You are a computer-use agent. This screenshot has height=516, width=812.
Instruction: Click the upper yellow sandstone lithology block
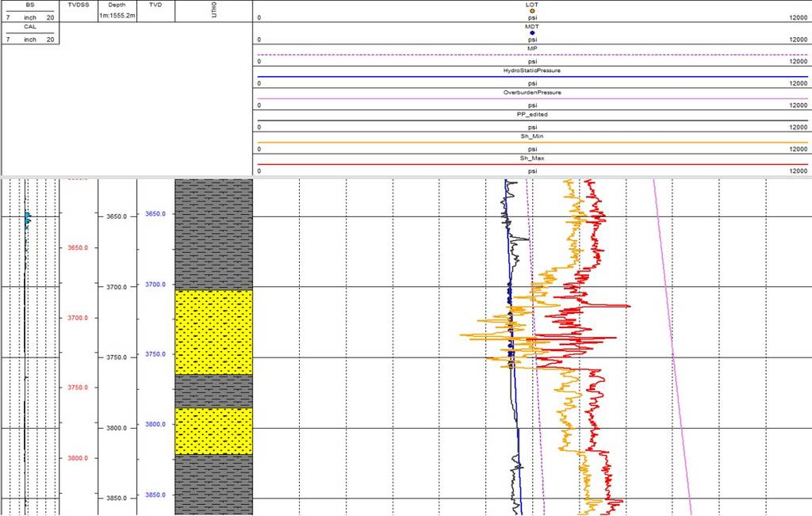pos(213,331)
